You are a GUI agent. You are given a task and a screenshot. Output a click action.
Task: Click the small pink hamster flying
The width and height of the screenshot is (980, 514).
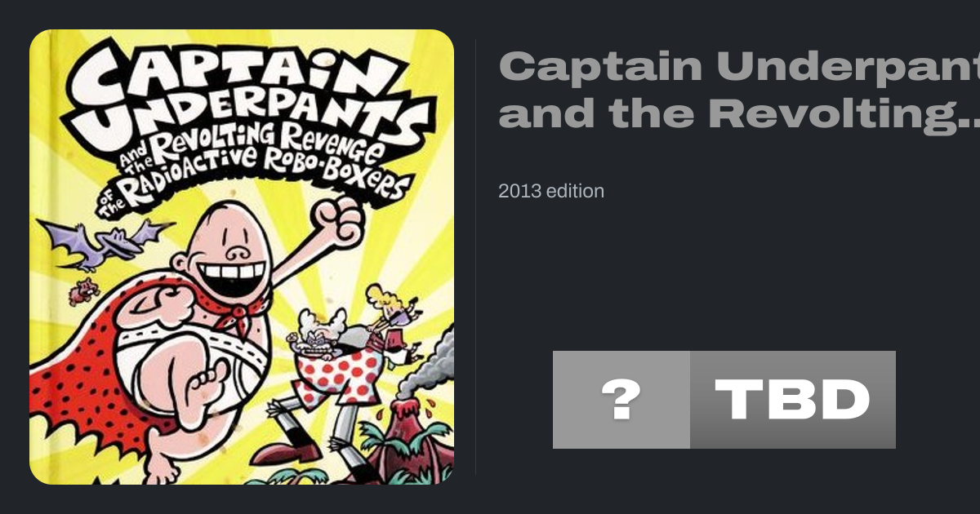point(82,290)
